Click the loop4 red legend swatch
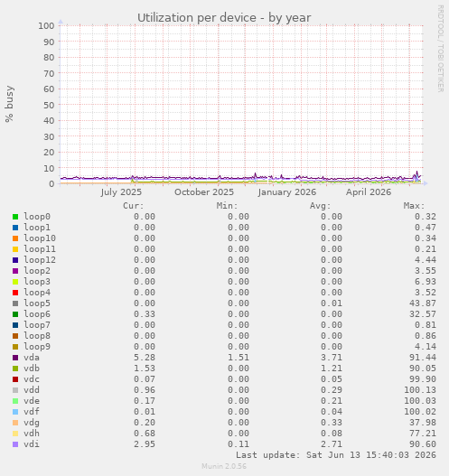This screenshot has height=476, width=449. click(x=15, y=293)
